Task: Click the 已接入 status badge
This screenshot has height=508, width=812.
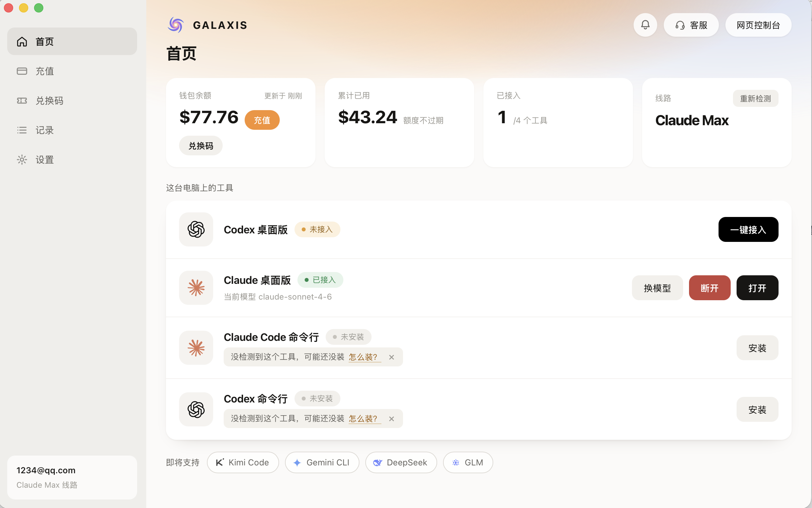Action: (320, 280)
